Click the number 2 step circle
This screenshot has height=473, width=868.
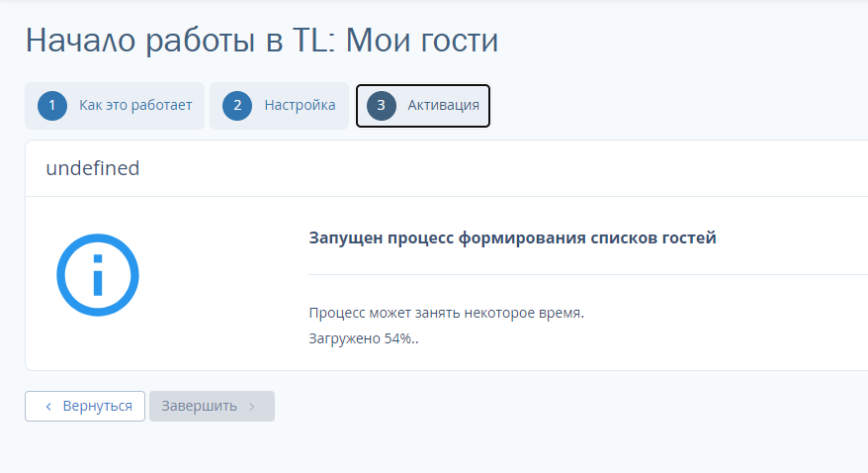[237, 106]
